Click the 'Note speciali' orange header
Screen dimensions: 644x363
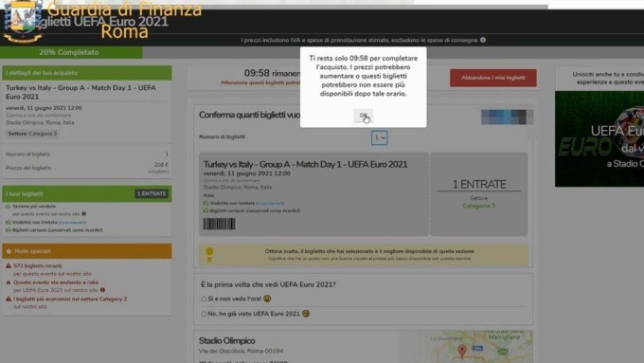(87, 251)
